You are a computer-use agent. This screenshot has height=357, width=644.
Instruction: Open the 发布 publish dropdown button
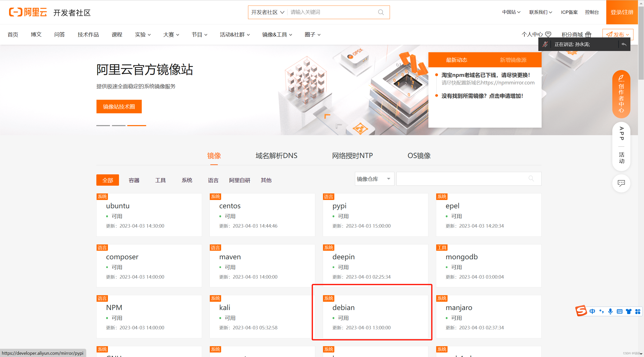[618, 34]
